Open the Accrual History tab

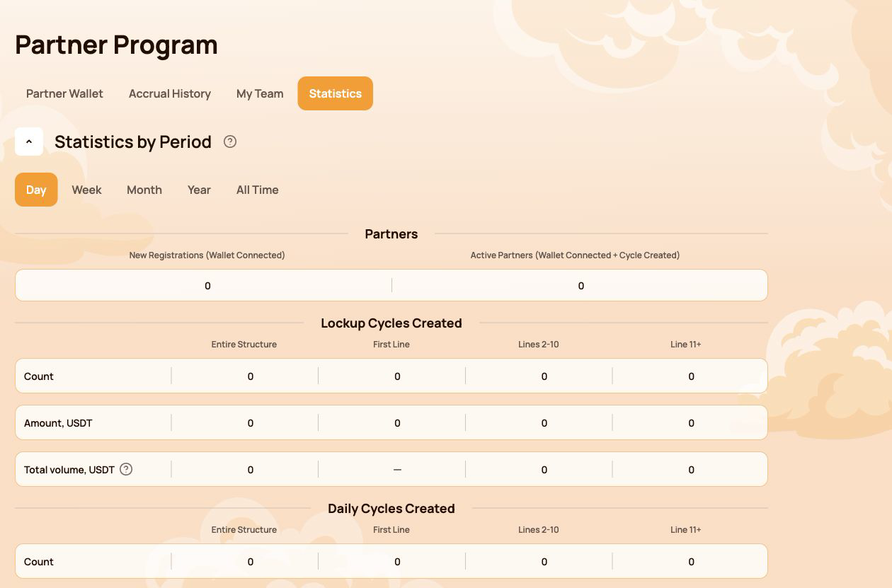click(x=170, y=93)
